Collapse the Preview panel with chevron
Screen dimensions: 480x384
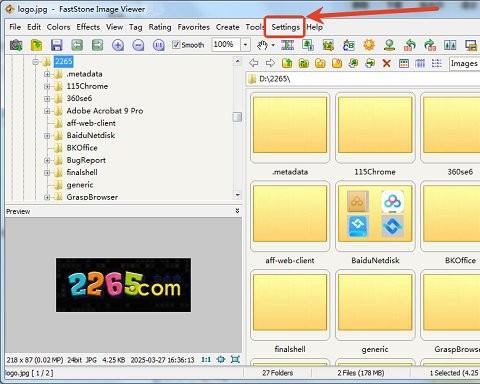237,211
